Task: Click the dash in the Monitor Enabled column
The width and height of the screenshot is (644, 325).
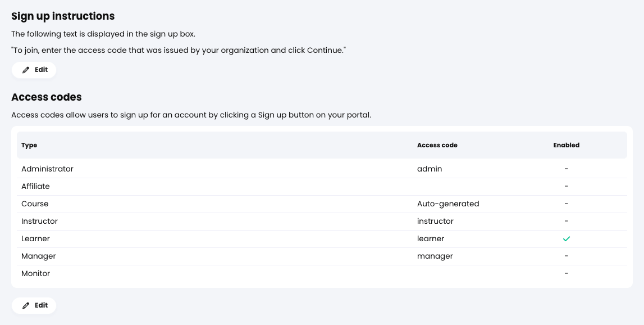Action: point(566,273)
